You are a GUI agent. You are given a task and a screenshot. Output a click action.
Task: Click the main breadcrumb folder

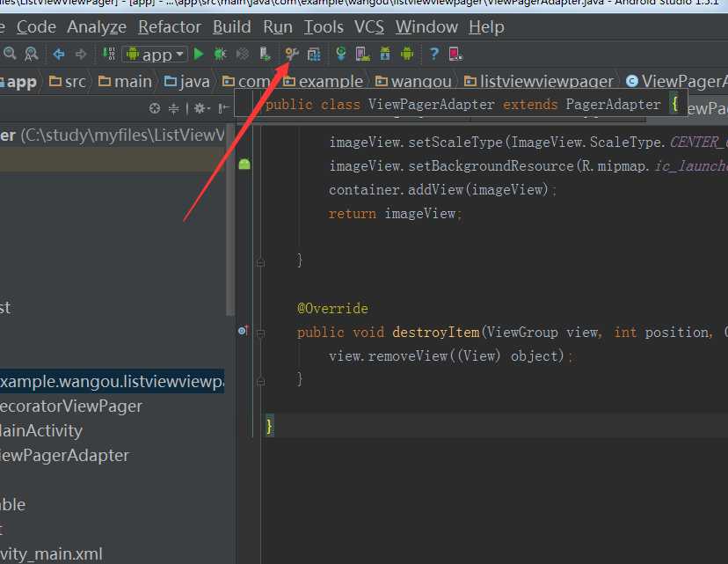pos(125,82)
